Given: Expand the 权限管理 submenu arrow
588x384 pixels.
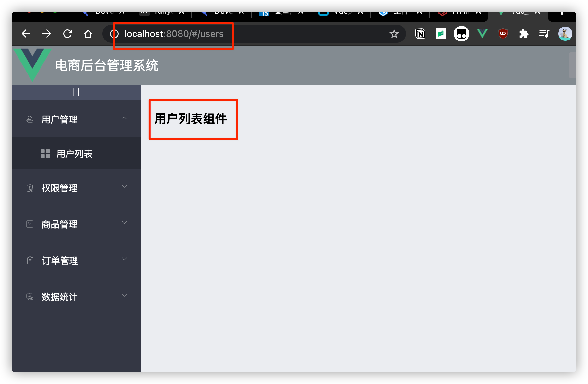Looking at the screenshot, I should (124, 186).
